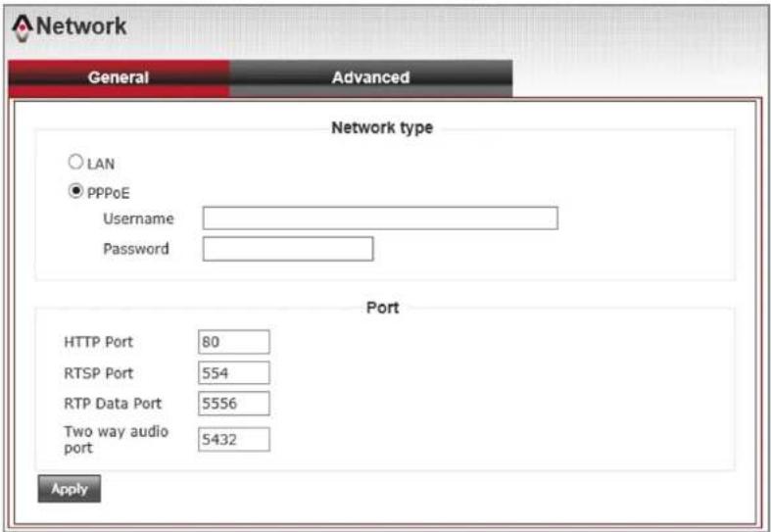Viewport: 771px width, 532px height.
Task: Click the 'RTSP Port' label
Action: [x=98, y=373]
